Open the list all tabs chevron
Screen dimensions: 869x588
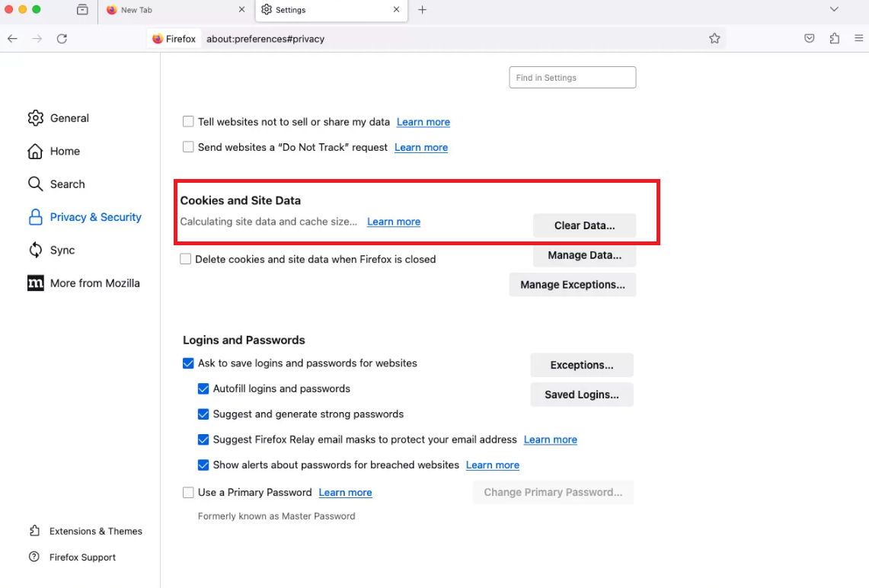pyautogui.click(x=834, y=9)
